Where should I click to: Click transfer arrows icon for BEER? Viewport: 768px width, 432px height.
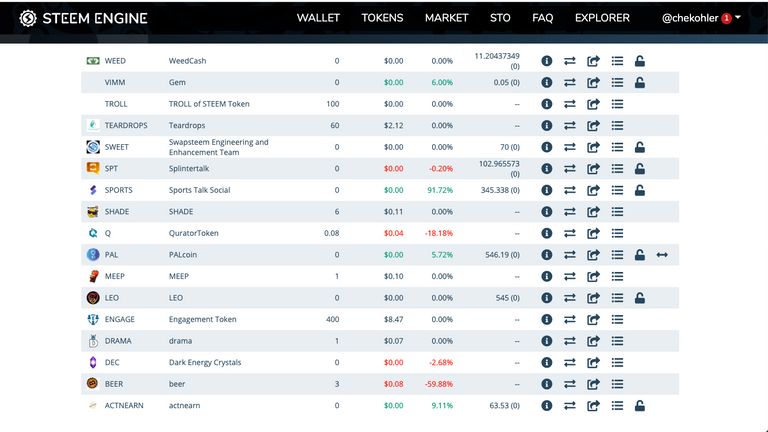(570, 384)
